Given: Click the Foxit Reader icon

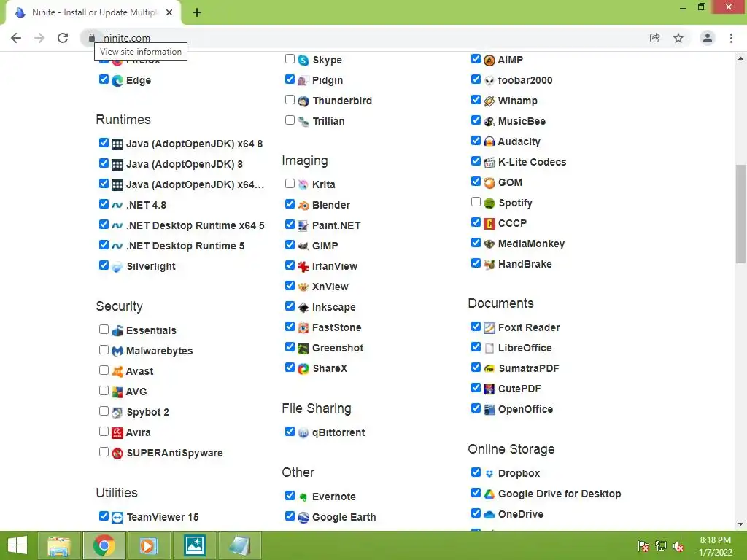Looking at the screenshot, I should (489, 328).
